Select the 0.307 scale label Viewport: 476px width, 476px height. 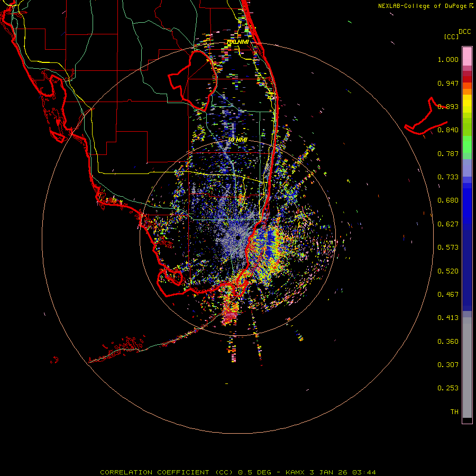click(448, 365)
